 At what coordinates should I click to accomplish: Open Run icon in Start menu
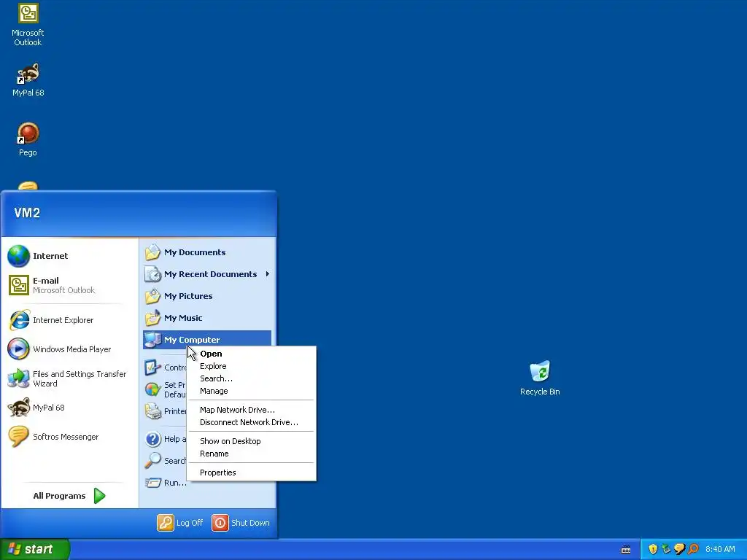[152, 483]
